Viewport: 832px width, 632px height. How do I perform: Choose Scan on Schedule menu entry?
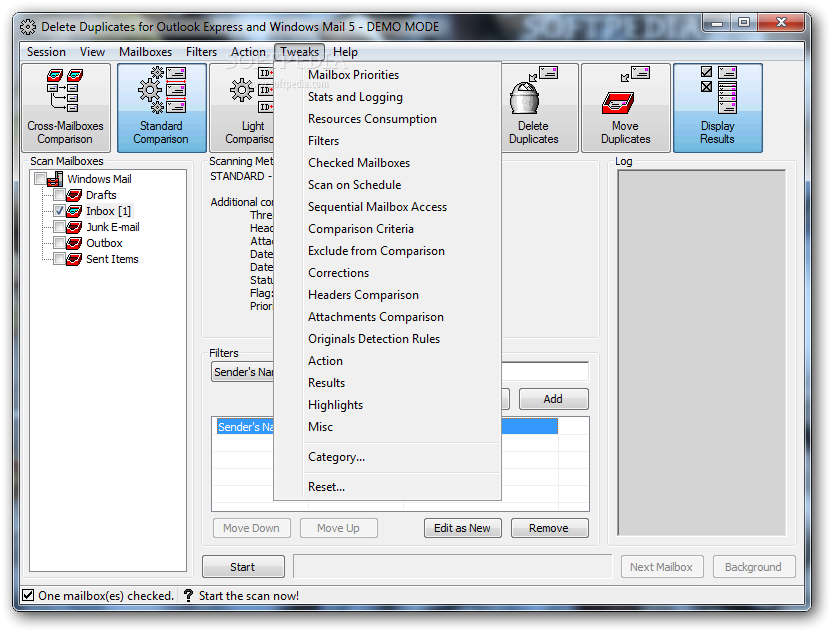pyautogui.click(x=387, y=185)
